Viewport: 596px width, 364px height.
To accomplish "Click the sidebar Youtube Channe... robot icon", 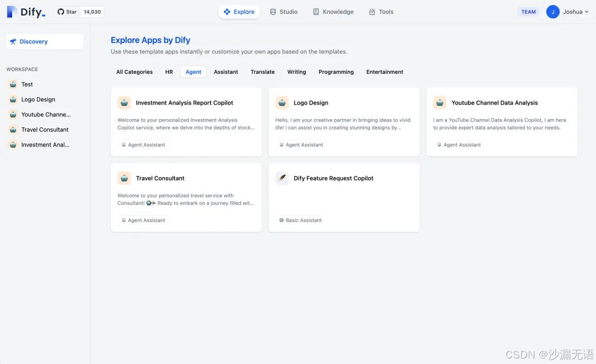I will click(13, 114).
